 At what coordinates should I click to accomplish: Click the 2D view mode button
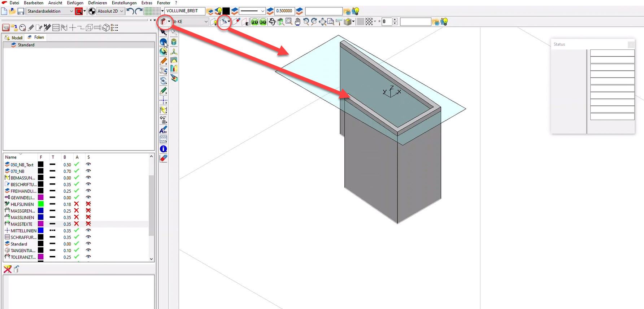point(254,22)
